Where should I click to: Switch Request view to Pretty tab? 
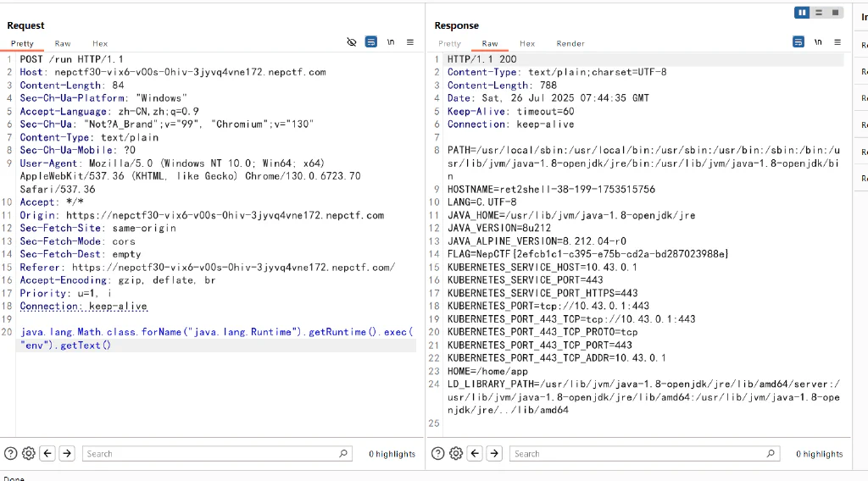click(x=22, y=44)
